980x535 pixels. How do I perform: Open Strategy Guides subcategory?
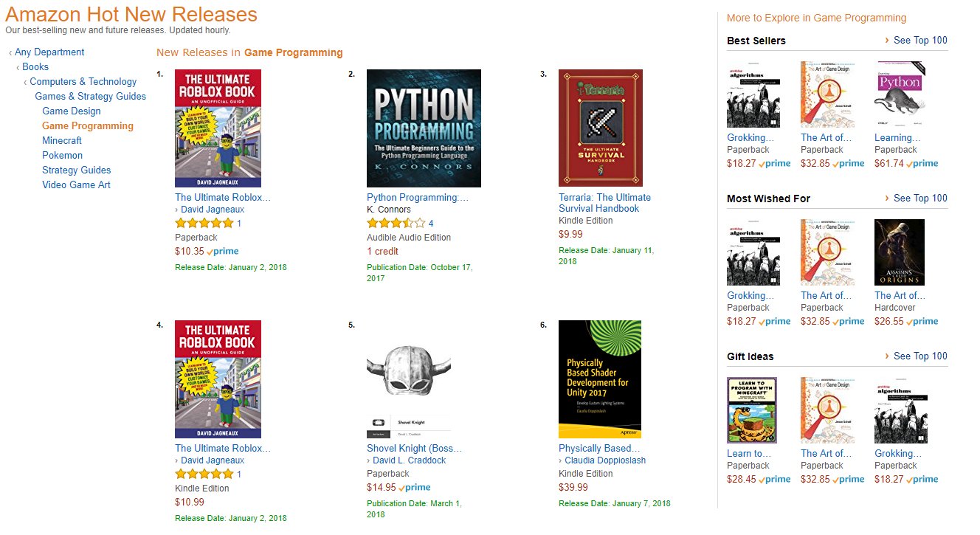pyautogui.click(x=76, y=170)
